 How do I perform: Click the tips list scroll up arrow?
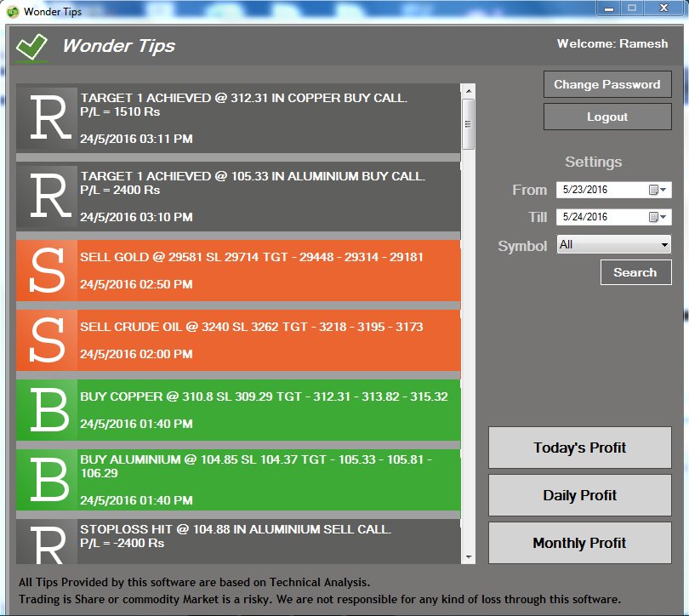[469, 91]
